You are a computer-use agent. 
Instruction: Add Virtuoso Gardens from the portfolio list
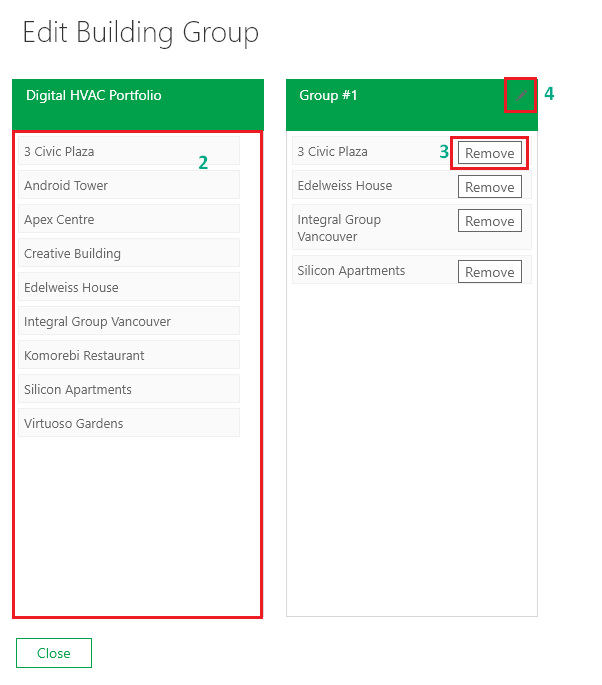click(x=129, y=423)
